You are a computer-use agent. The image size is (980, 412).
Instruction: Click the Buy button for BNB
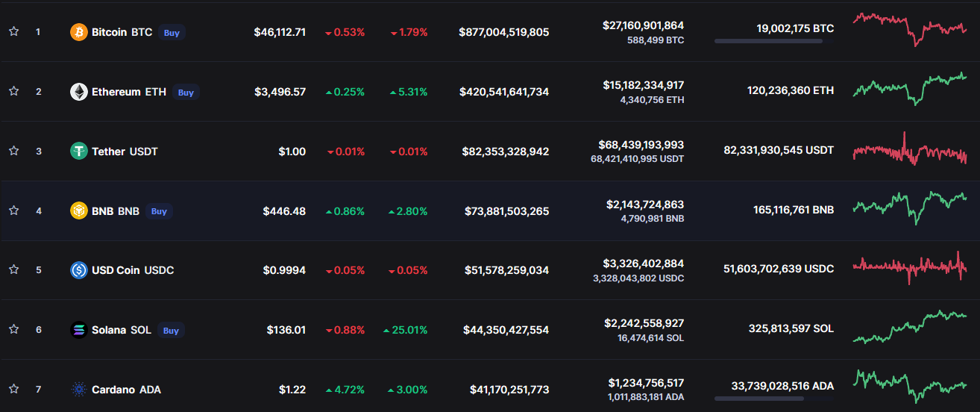(x=159, y=211)
